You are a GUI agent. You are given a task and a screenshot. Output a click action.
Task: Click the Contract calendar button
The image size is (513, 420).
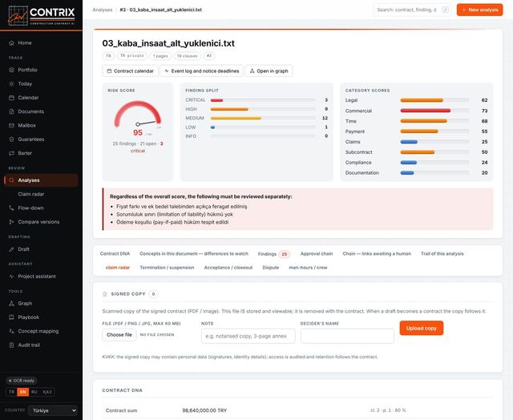(130, 71)
